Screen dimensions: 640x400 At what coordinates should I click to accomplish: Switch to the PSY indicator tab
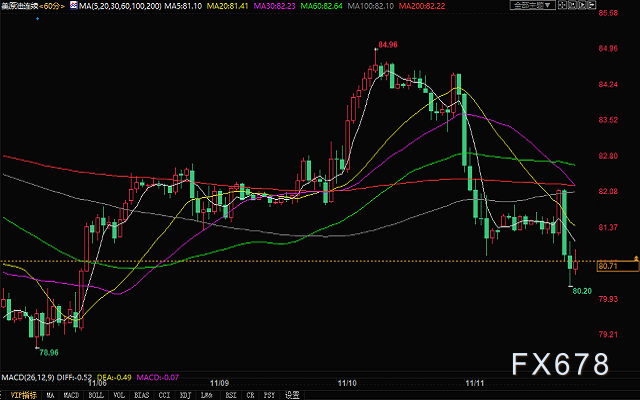coord(269,395)
